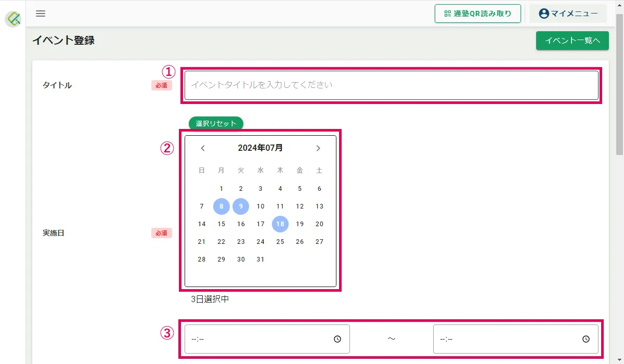The height and width of the screenshot is (364, 624).
Task: Click the イベント一覧へ button
Action: pos(573,40)
